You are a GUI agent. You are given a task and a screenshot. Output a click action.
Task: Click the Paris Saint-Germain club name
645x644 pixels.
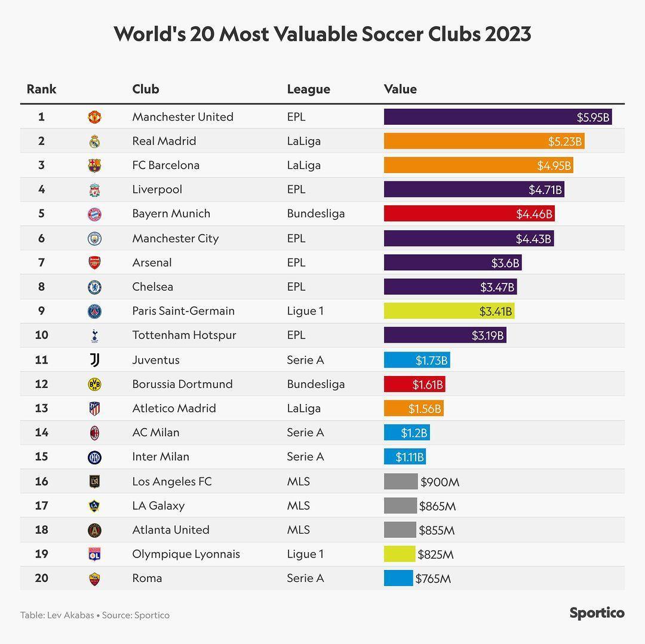click(x=183, y=311)
